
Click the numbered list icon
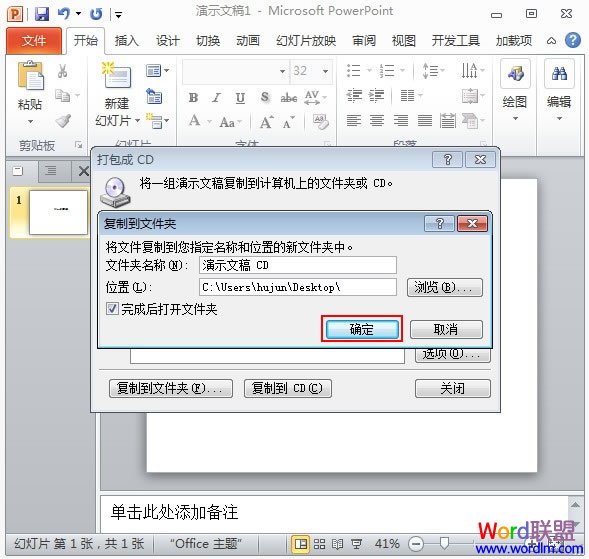(387, 71)
